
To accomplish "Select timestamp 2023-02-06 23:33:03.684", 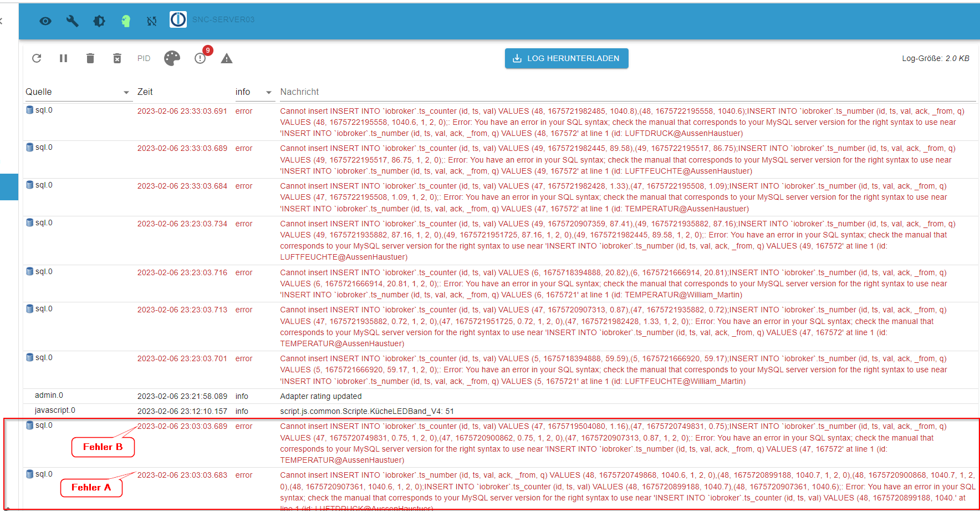I will (x=182, y=186).
